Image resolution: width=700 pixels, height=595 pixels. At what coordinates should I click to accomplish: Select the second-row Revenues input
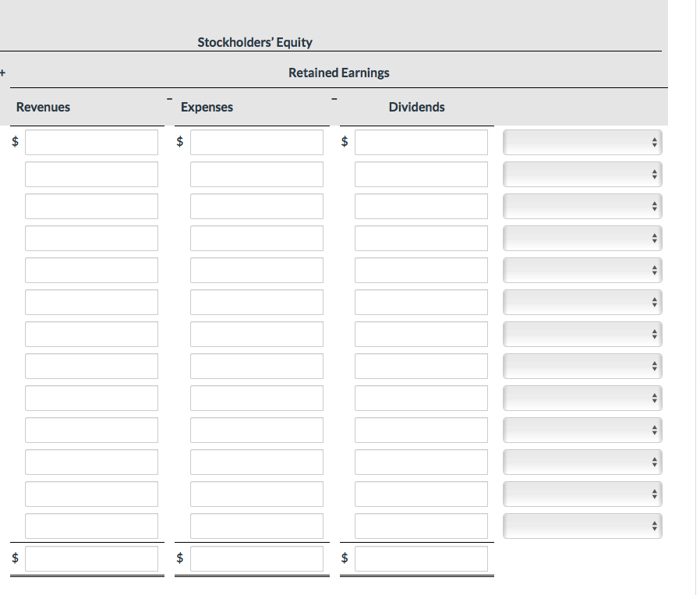coord(91,174)
